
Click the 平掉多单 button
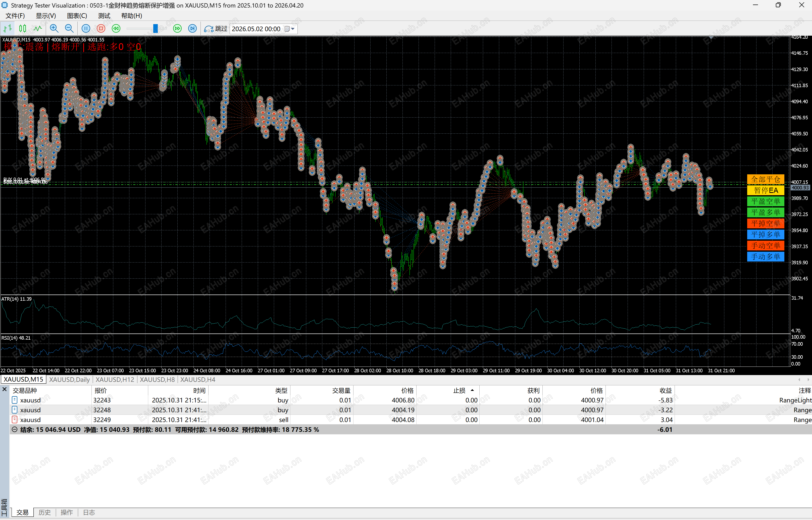coord(766,234)
